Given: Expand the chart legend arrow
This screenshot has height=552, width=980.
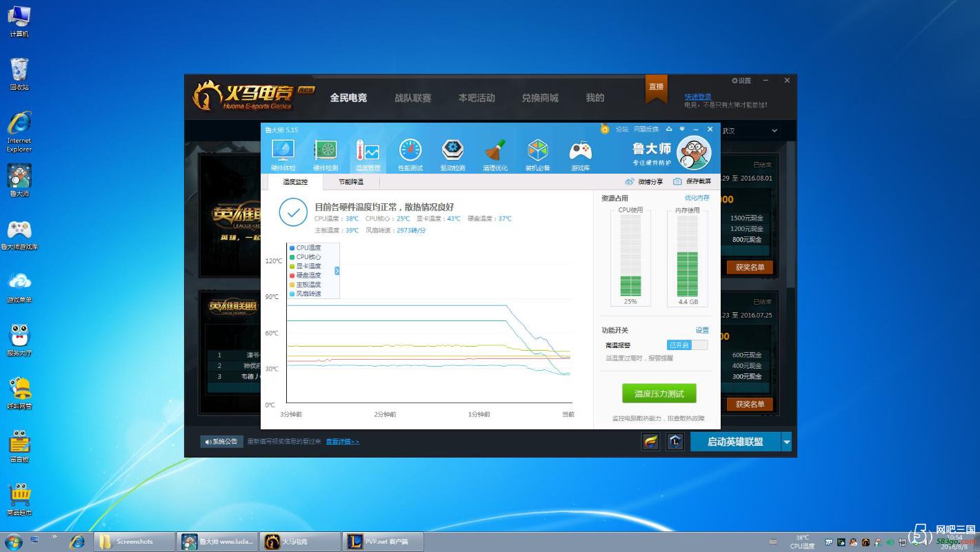Looking at the screenshot, I should point(337,272).
